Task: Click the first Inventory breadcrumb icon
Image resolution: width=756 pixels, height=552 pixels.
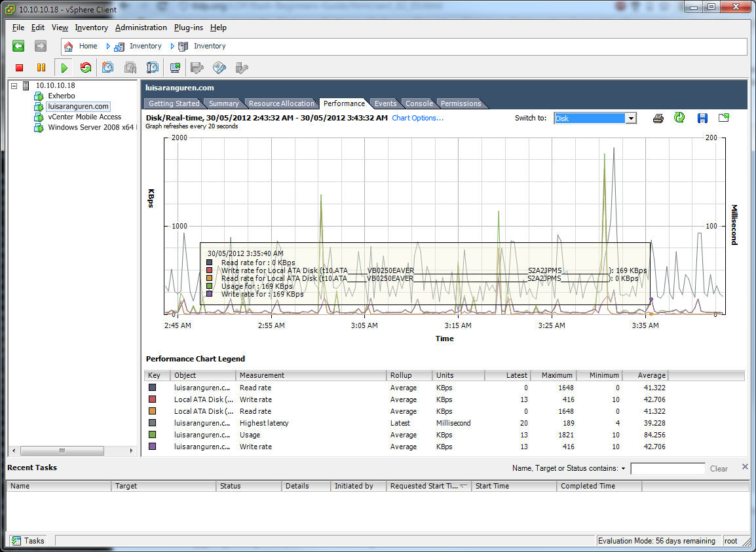Action: tap(119, 46)
